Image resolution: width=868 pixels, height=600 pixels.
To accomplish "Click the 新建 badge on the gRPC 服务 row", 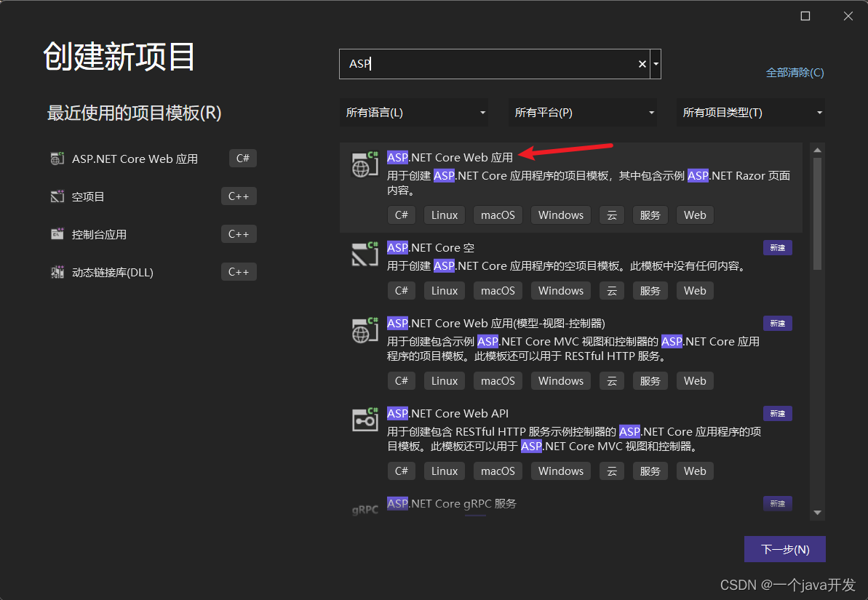I will [x=777, y=504].
